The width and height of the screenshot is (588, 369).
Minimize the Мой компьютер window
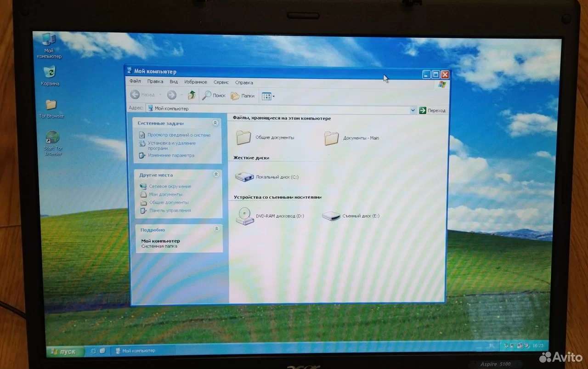(x=427, y=74)
